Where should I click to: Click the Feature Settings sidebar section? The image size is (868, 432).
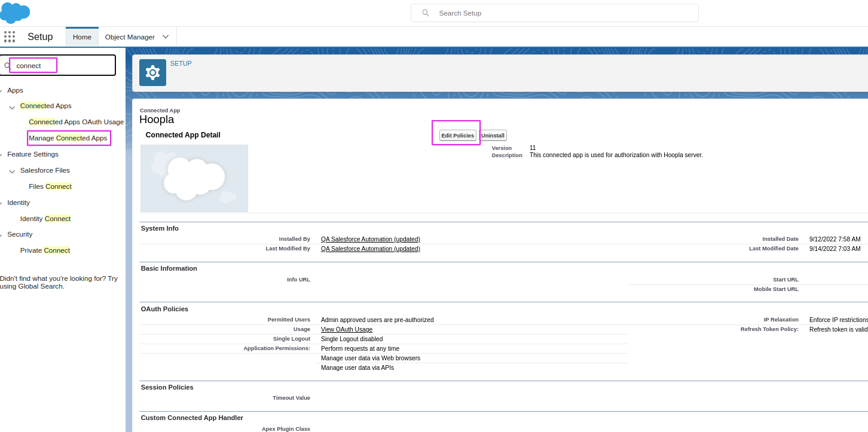point(33,154)
